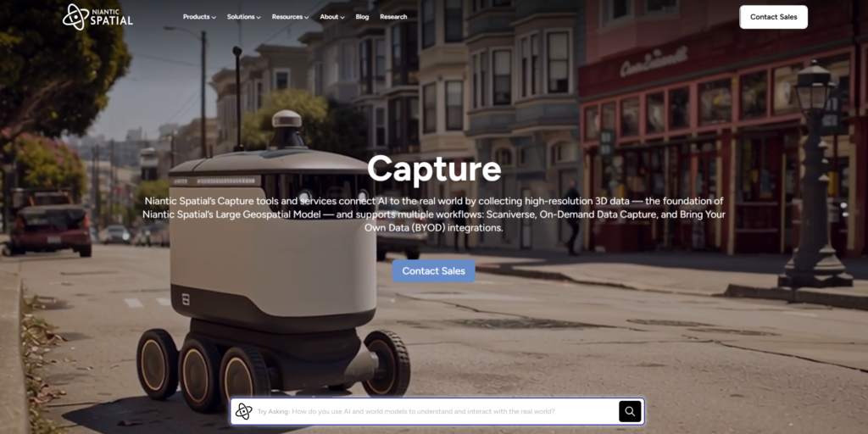Click the Capture heading
Screen dimensions: 868x434
click(x=434, y=169)
